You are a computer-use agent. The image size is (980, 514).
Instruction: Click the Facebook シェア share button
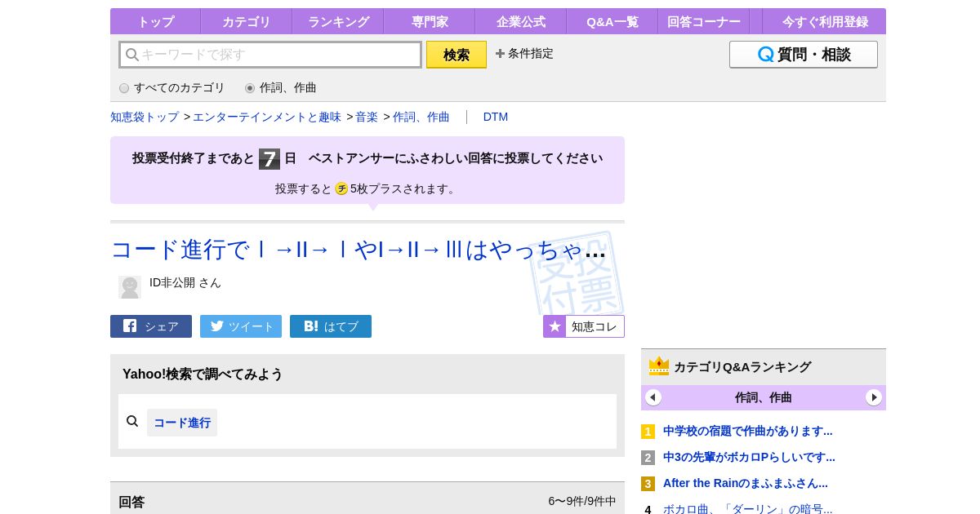(151, 326)
